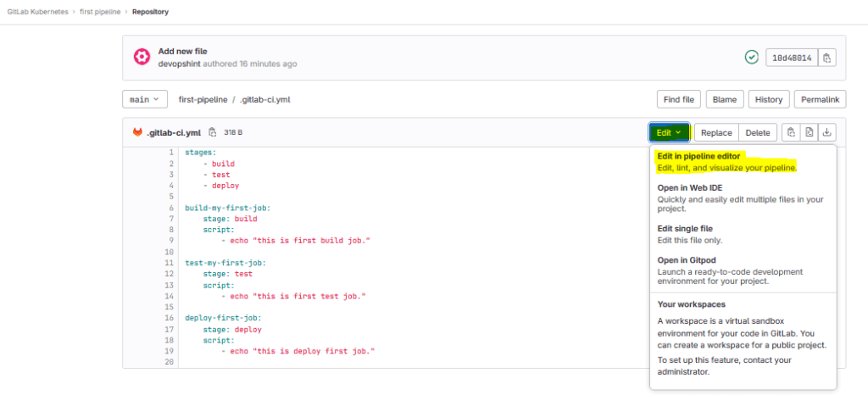View file History

(x=768, y=99)
